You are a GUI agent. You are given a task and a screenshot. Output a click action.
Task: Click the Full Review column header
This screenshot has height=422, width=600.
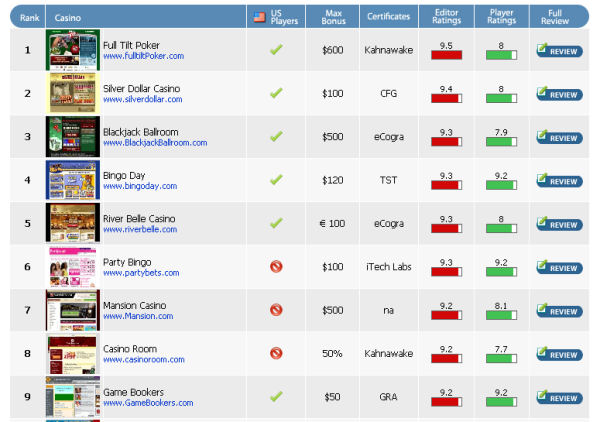point(555,17)
